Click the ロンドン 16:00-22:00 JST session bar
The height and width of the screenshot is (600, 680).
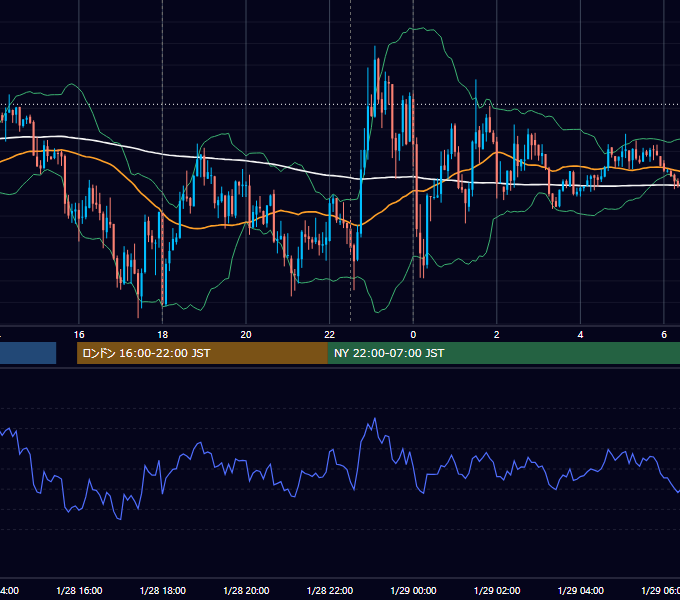202,353
